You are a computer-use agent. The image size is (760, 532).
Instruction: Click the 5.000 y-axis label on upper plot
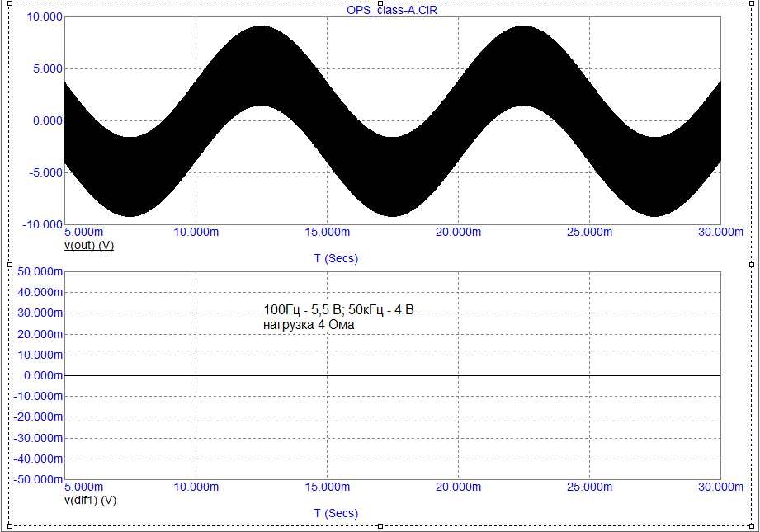48,68
